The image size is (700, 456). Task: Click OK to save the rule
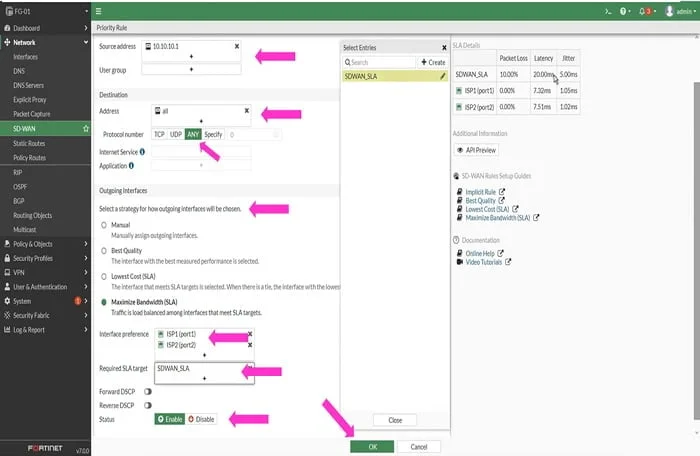(372, 447)
